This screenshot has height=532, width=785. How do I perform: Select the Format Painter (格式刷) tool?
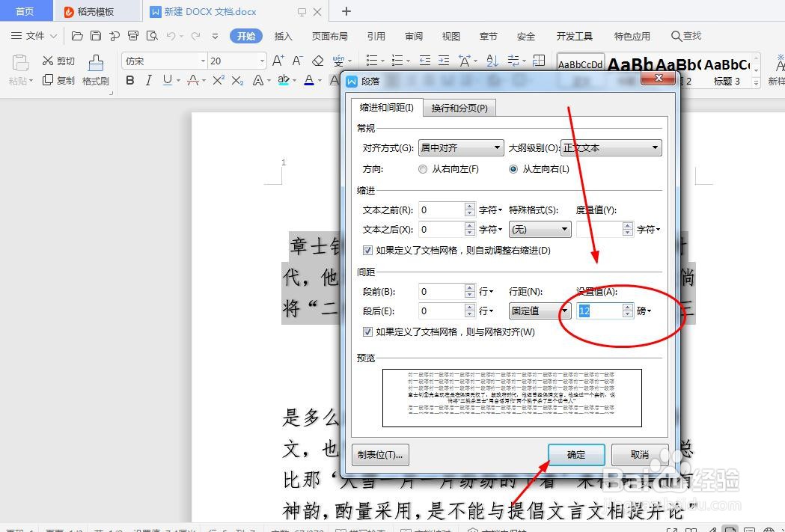96,70
